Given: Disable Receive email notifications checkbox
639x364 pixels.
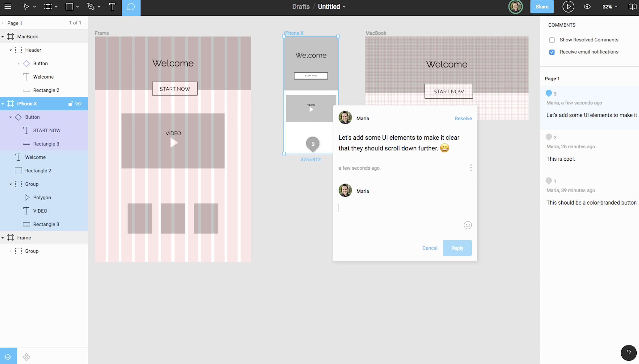Looking at the screenshot, I should (x=552, y=52).
